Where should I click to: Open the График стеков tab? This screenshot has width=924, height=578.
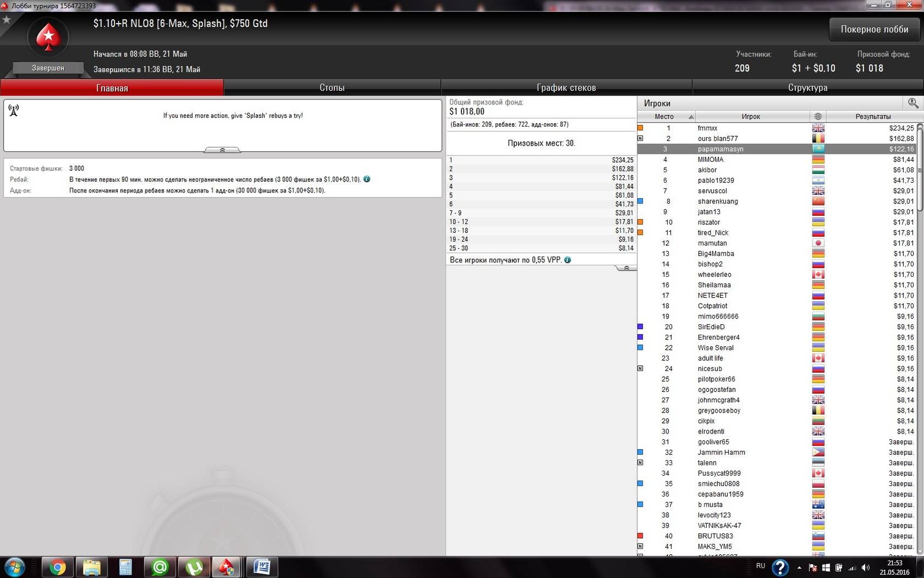566,88
